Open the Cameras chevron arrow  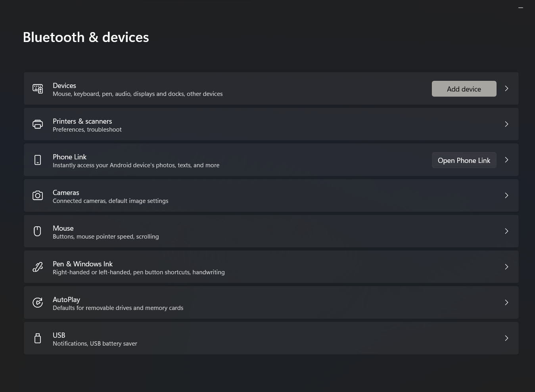pos(506,195)
